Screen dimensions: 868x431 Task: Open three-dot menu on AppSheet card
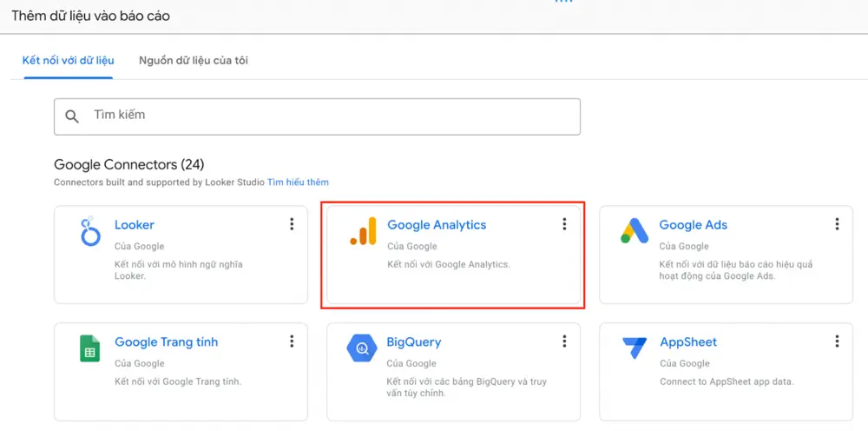tap(837, 341)
